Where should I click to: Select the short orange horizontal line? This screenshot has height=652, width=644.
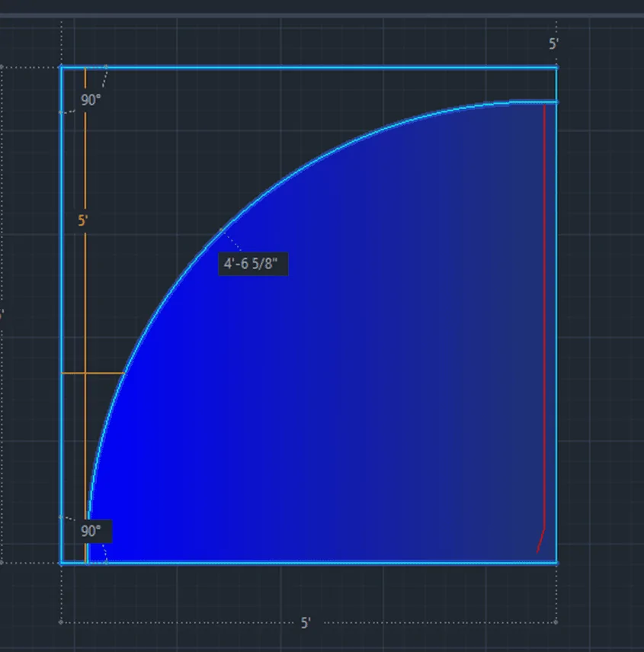tap(93, 373)
